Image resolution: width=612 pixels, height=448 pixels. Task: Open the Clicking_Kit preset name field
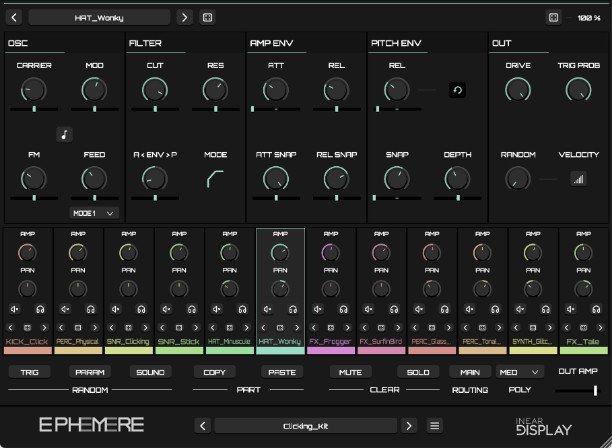[306, 426]
